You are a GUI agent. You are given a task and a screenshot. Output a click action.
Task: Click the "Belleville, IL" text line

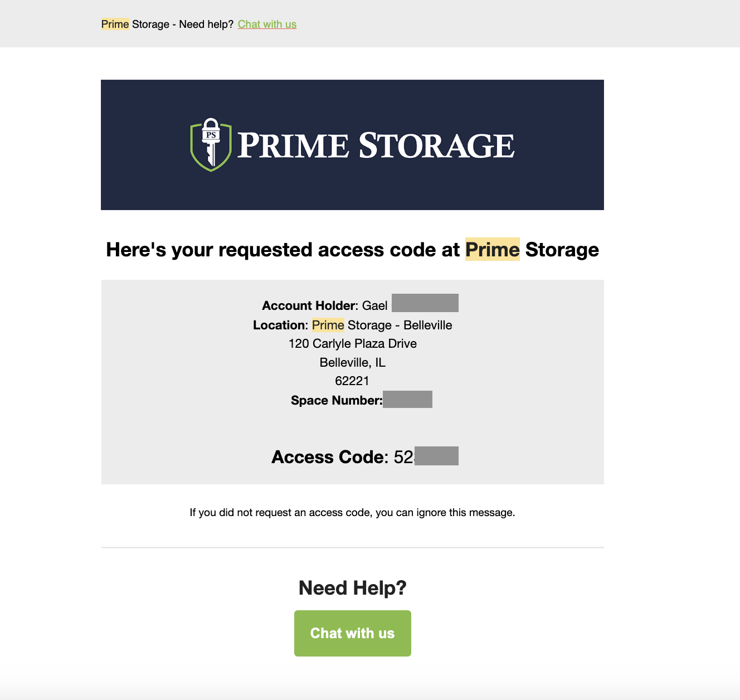pyautogui.click(x=352, y=362)
